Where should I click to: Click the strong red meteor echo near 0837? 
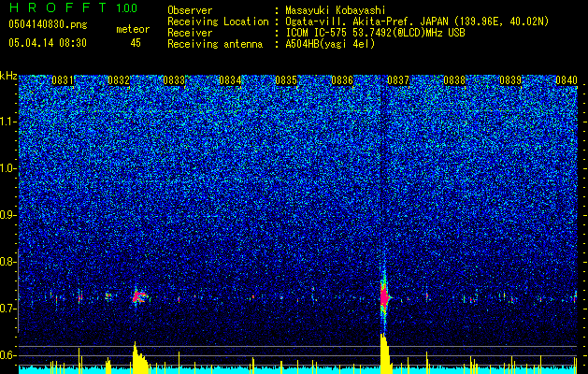click(384, 296)
